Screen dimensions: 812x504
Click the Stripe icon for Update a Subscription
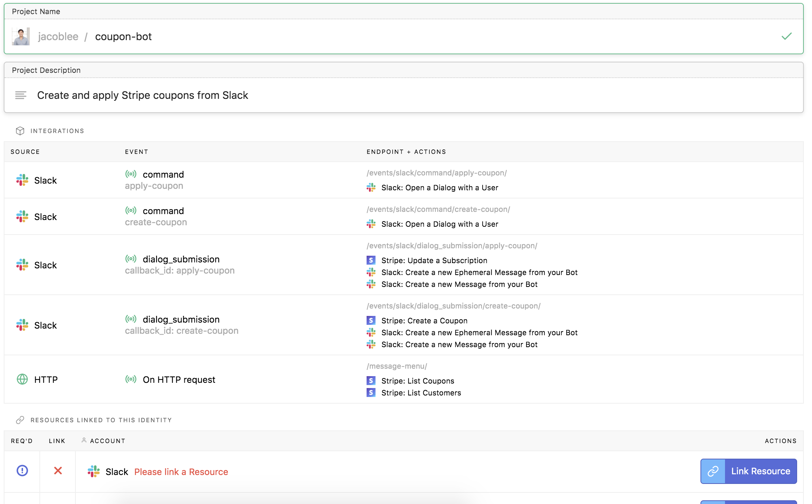click(x=371, y=261)
